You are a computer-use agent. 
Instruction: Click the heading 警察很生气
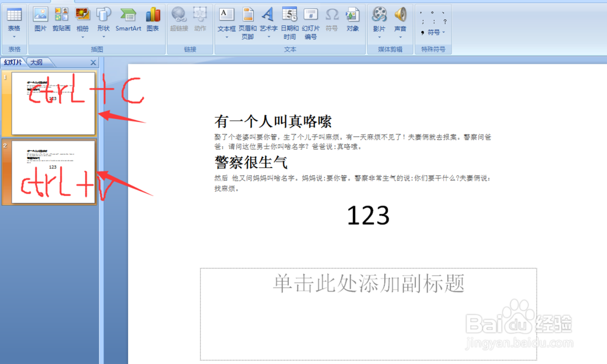(x=251, y=162)
